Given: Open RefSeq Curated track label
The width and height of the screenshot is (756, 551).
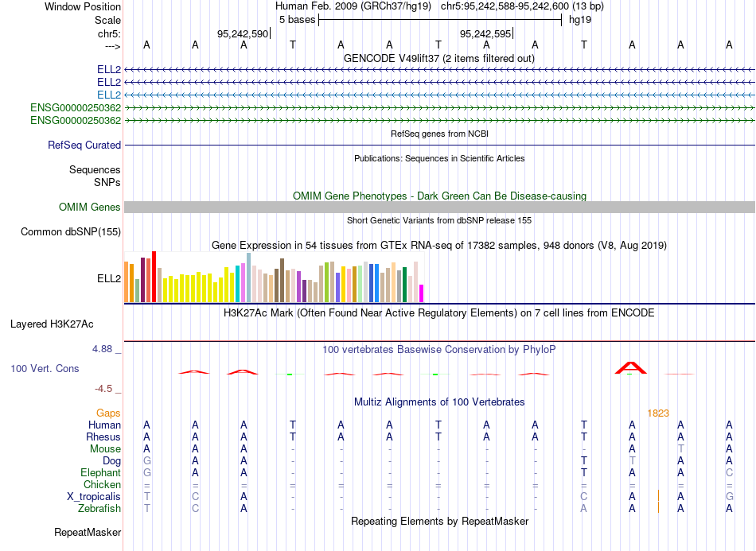Looking at the screenshot, I should pyautogui.click(x=84, y=145).
